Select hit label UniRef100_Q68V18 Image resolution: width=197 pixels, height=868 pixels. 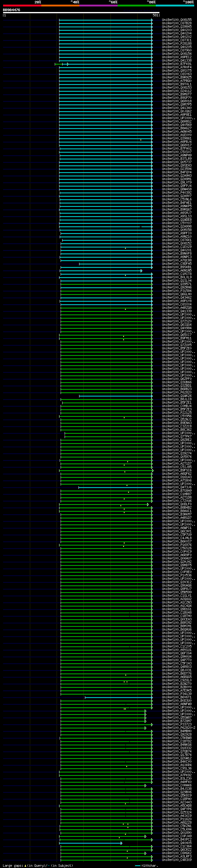177,101
